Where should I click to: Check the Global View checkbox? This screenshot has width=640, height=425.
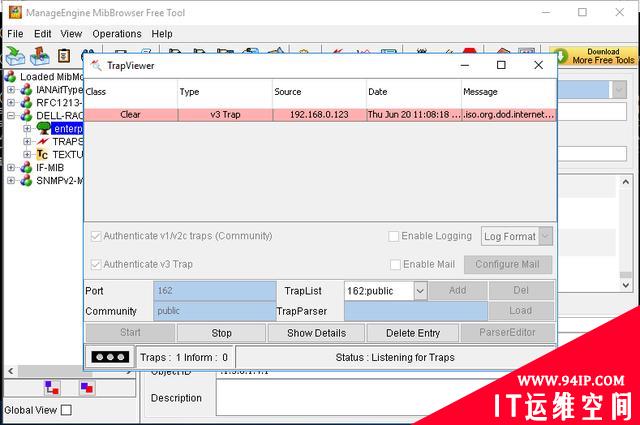(x=66, y=410)
